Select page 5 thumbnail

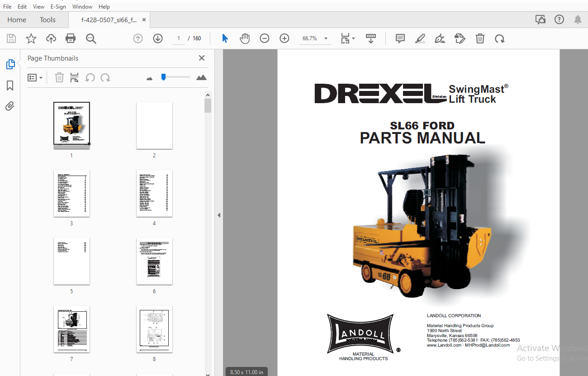point(71,261)
